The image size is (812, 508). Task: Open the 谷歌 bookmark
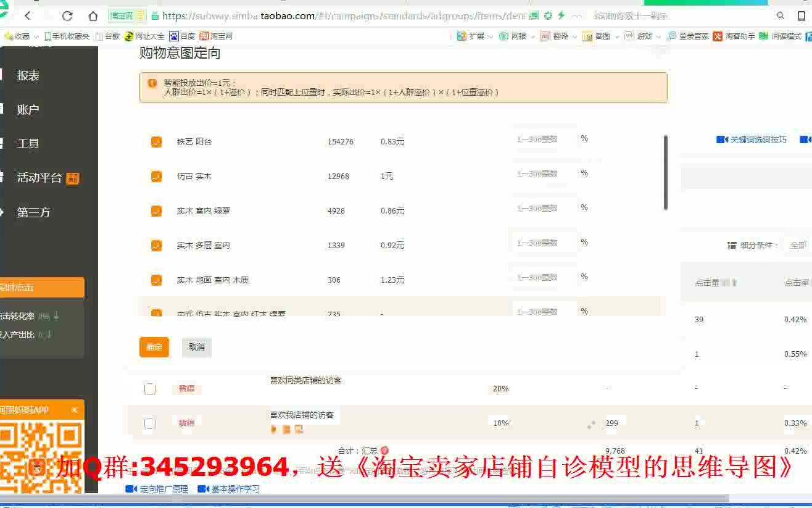click(x=107, y=36)
